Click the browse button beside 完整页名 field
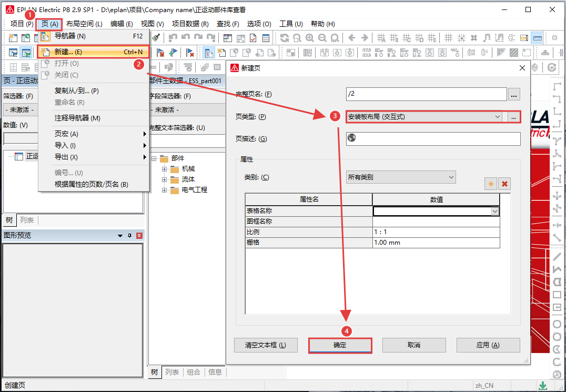The image size is (566, 392). (x=513, y=94)
